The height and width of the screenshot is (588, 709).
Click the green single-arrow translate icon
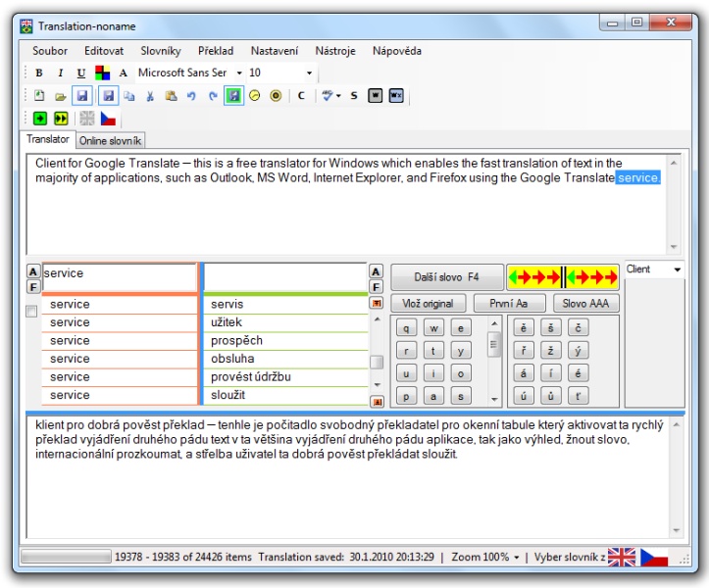click(40, 119)
